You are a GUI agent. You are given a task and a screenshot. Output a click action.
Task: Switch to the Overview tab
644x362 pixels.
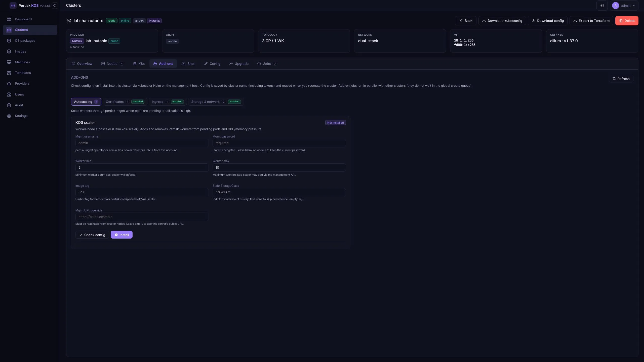82,64
